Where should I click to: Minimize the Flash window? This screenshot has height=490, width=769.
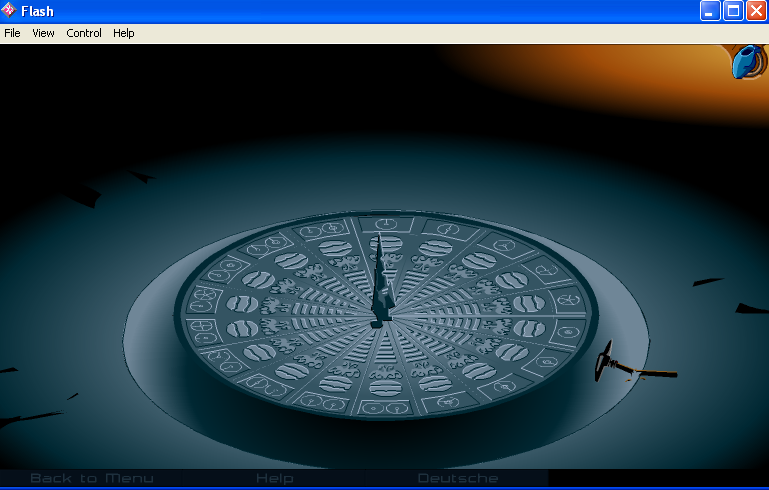tap(710, 11)
